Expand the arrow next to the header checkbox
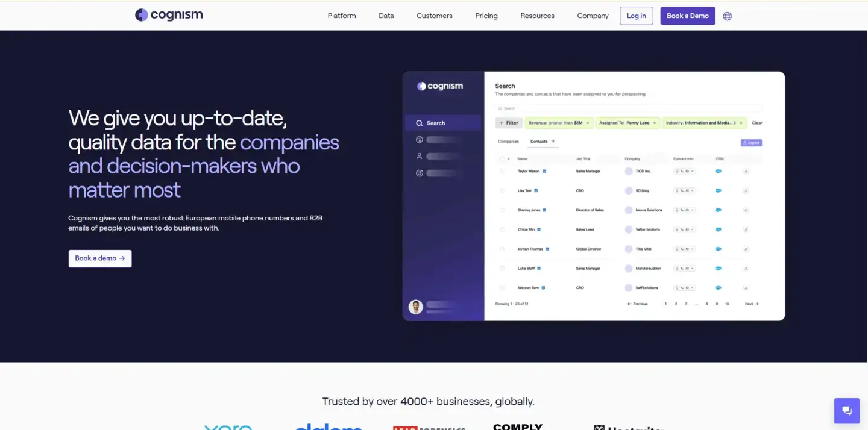 (509, 159)
